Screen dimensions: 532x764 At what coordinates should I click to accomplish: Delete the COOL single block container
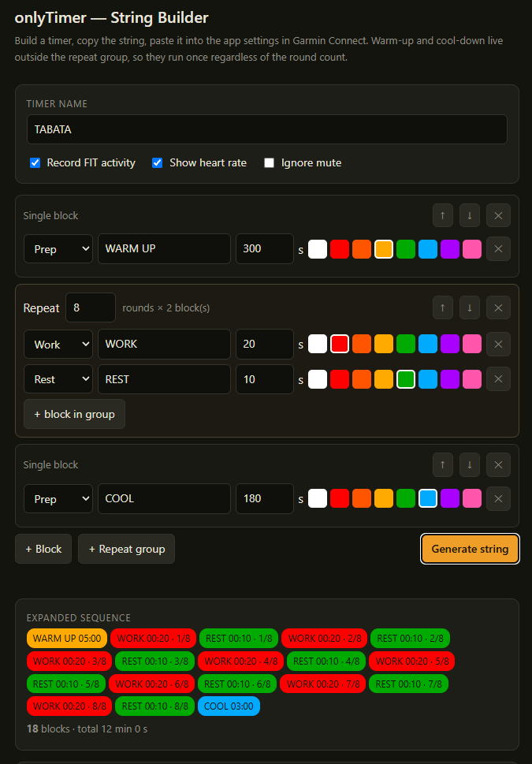point(498,465)
